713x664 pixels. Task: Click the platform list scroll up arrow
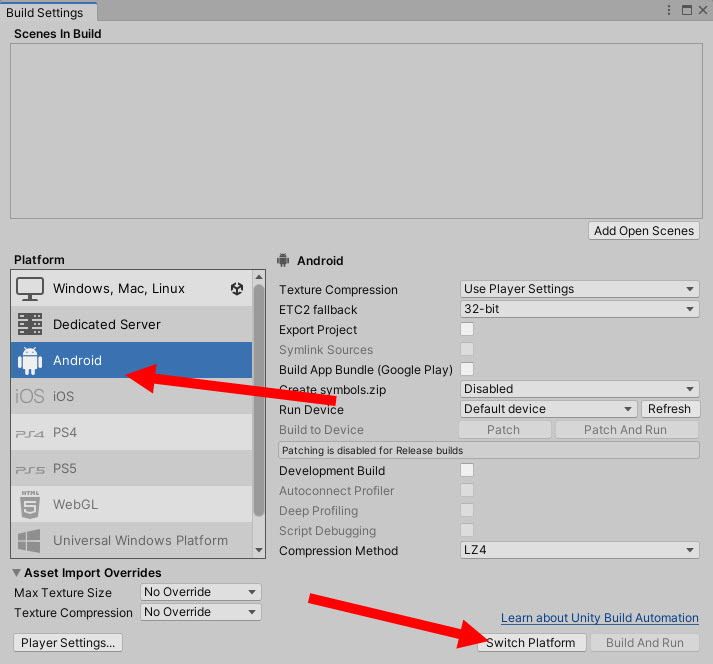[x=259, y=277]
